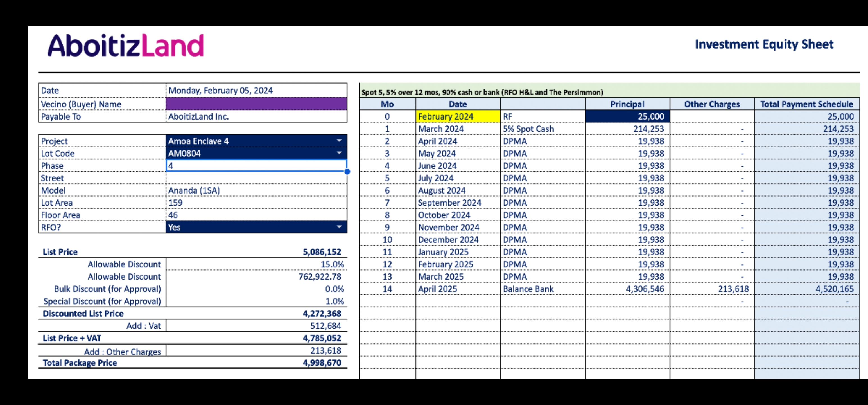This screenshot has height=405, width=868.
Task: Select the 'September 2024' date cell
Action: click(458, 203)
